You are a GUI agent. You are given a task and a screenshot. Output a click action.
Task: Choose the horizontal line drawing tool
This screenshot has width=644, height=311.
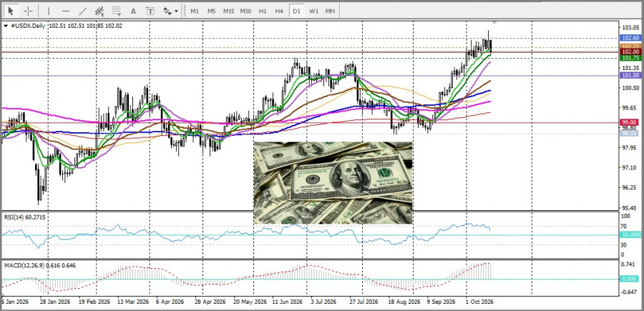(x=66, y=11)
